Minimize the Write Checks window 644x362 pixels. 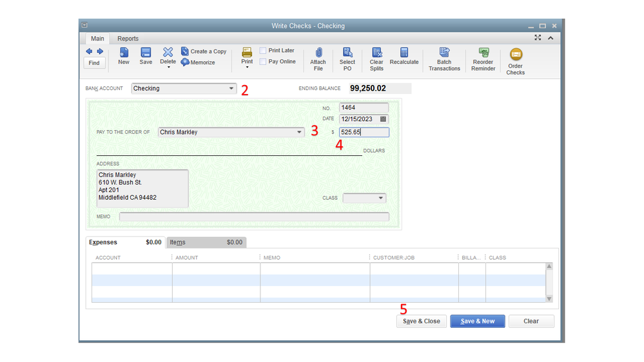(531, 26)
